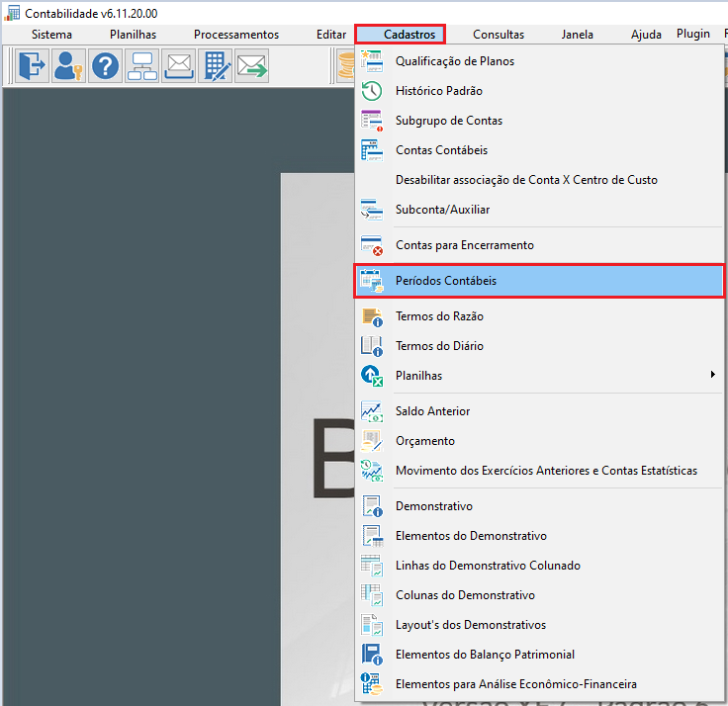Click the Subconta/Auxiliar icon
Image resolution: width=728 pixels, height=706 pixels.
pos(372,210)
